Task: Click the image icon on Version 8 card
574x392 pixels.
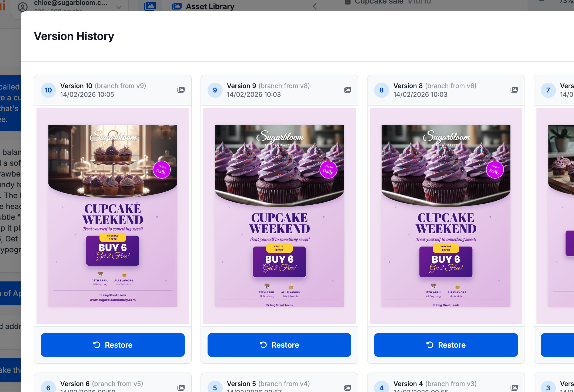Action: 514,90
